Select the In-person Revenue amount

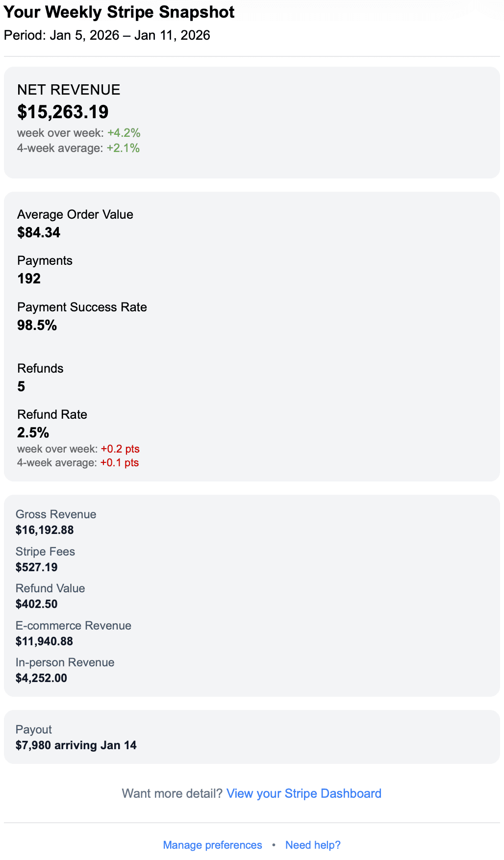point(42,678)
